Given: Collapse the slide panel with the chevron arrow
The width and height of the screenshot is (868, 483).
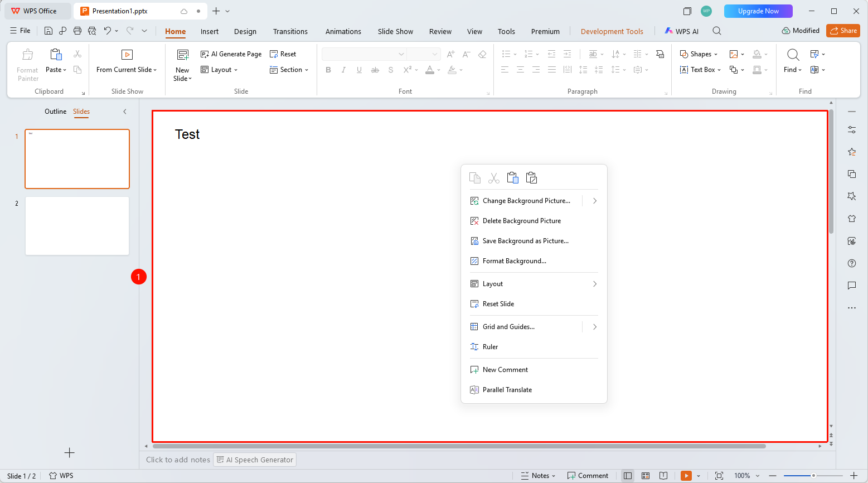Looking at the screenshot, I should (125, 112).
